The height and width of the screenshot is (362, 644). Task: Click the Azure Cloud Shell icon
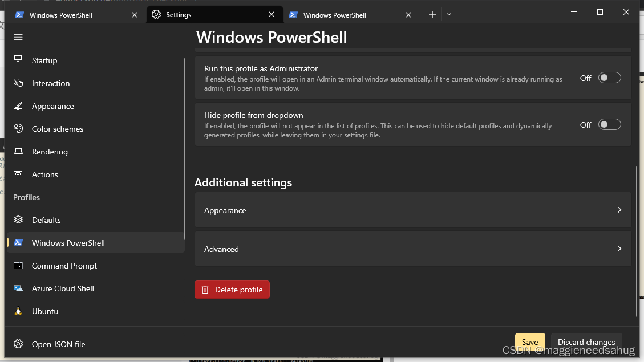pos(18,288)
